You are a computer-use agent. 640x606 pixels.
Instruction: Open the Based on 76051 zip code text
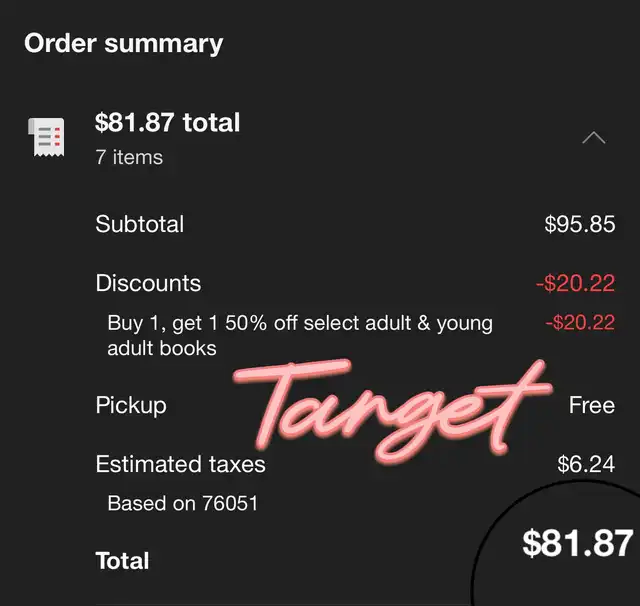point(182,503)
